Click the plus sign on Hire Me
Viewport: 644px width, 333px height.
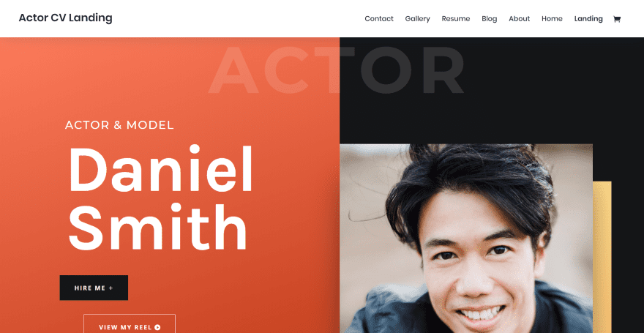[x=111, y=288]
